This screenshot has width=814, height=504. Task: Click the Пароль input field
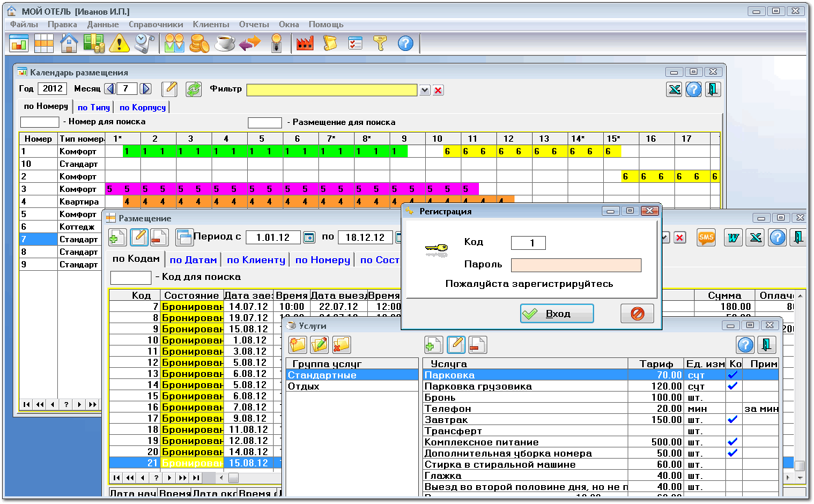pyautogui.click(x=575, y=265)
